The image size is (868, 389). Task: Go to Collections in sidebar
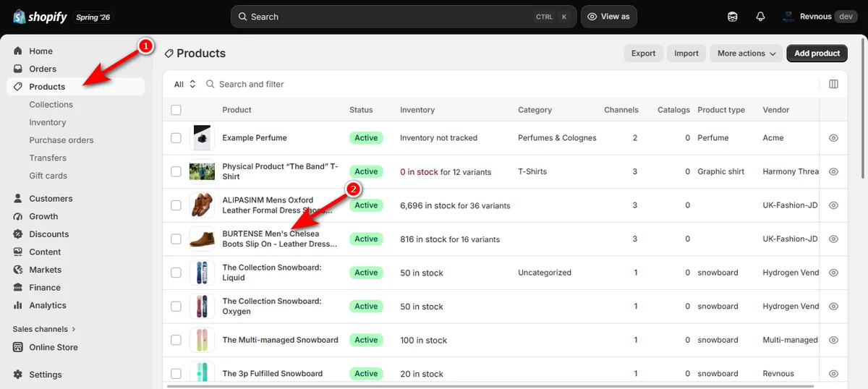[51, 105]
